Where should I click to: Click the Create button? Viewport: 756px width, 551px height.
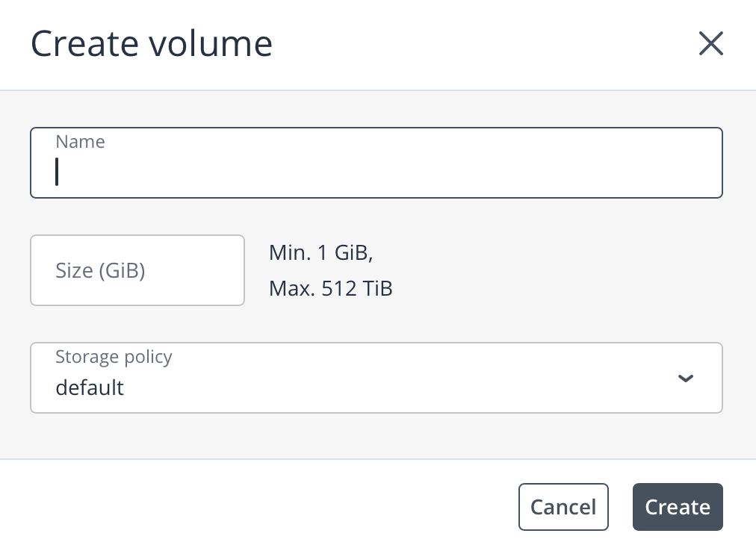click(678, 508)
